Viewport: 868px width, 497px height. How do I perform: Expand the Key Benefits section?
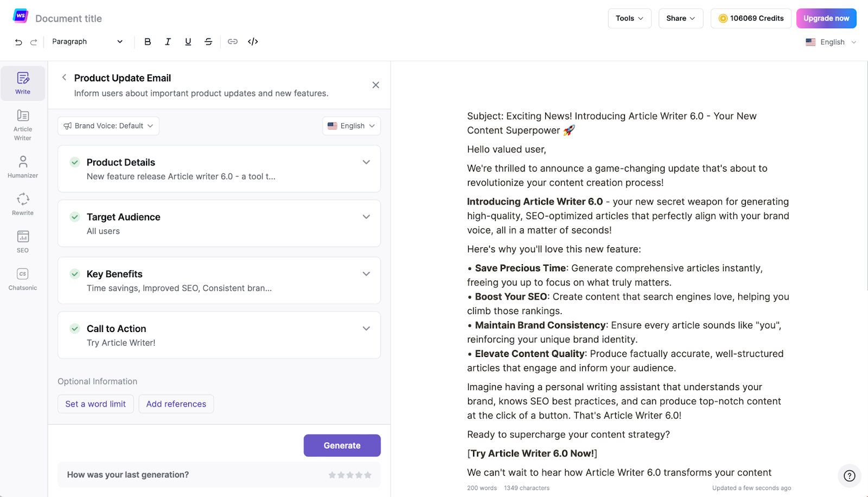pyautogui.click(x=366, y=274)
